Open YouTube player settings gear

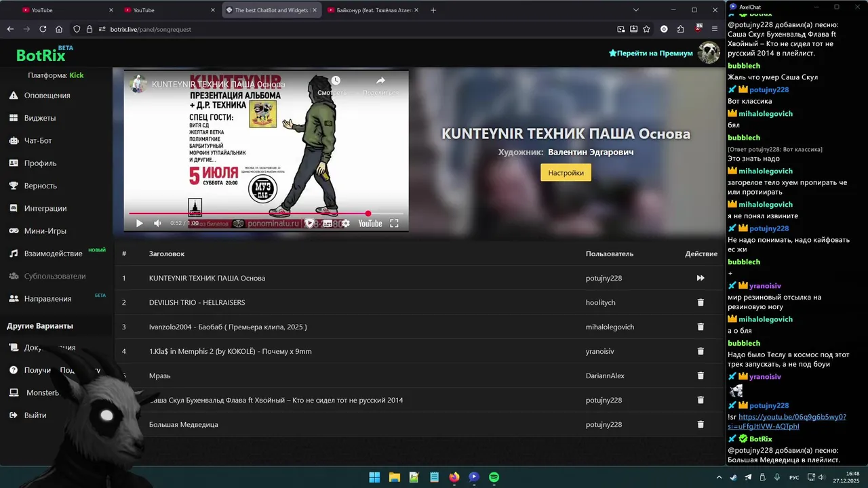(346, 223)
